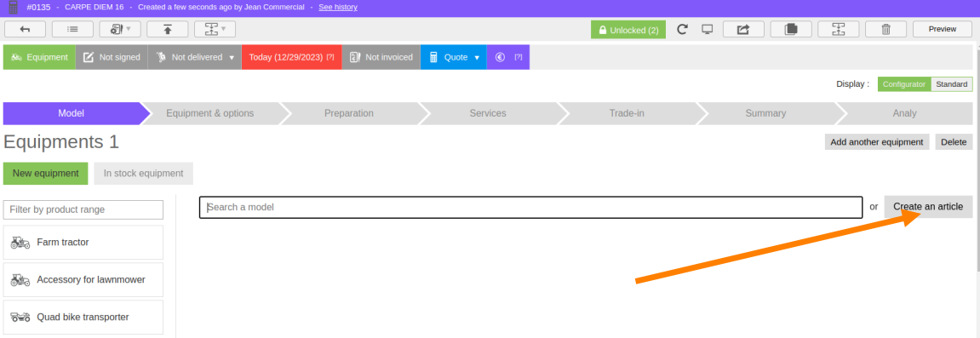The image size is (980, 338).
Task: Click the share export icon button
Action: pos(743,29)
